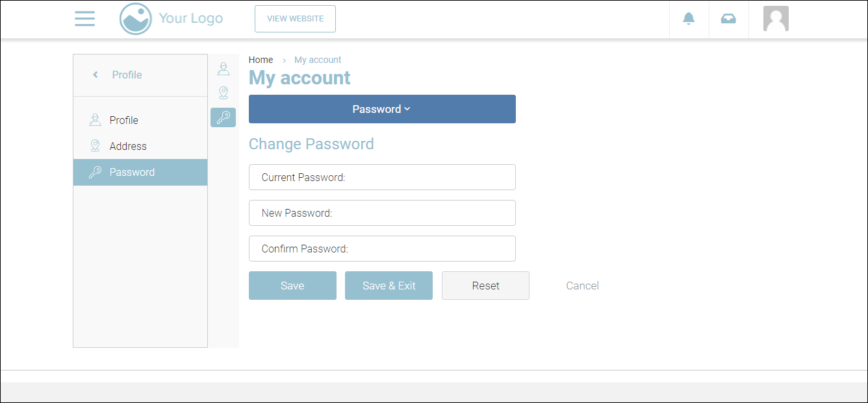This screenshot has width=868, height=403.
Task: Open the notifications bell icon
Action: coord(689,19)
